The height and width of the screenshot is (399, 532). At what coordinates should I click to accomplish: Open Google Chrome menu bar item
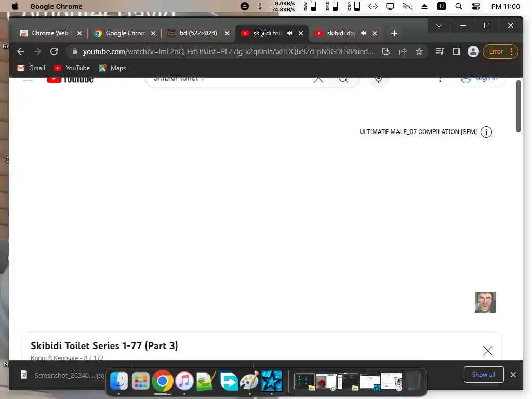pyautogui.click(x=56, y=6)
